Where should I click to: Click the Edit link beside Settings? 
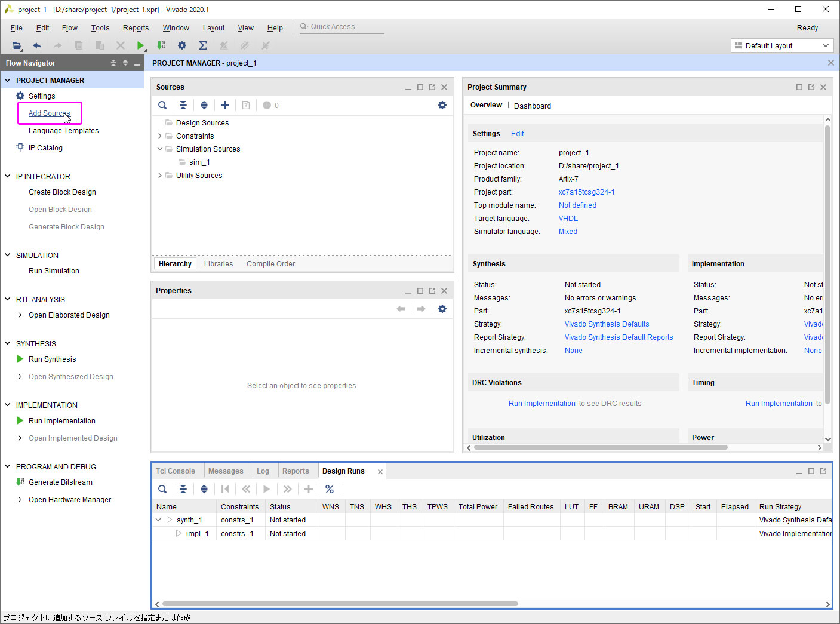517,134
